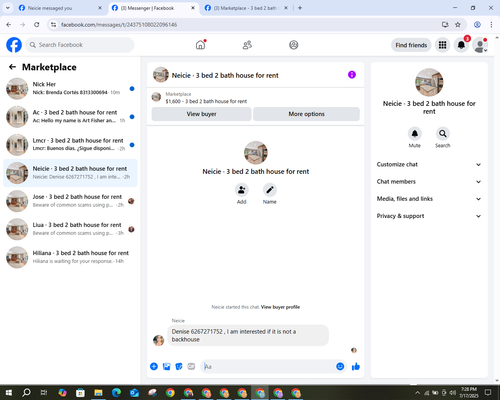Screen dimensions: 500x400
Task: Expand Chat members section
Action: click(429, 182)
